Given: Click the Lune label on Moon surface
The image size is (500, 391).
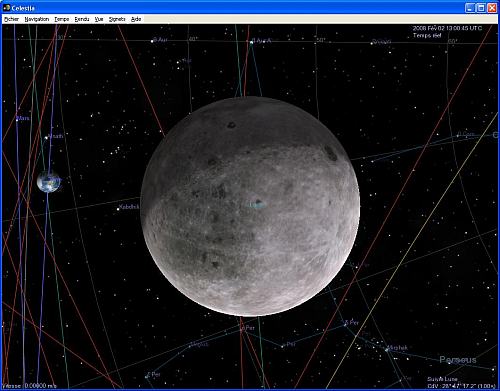Looking at the screenshot, I should point(256,204).
